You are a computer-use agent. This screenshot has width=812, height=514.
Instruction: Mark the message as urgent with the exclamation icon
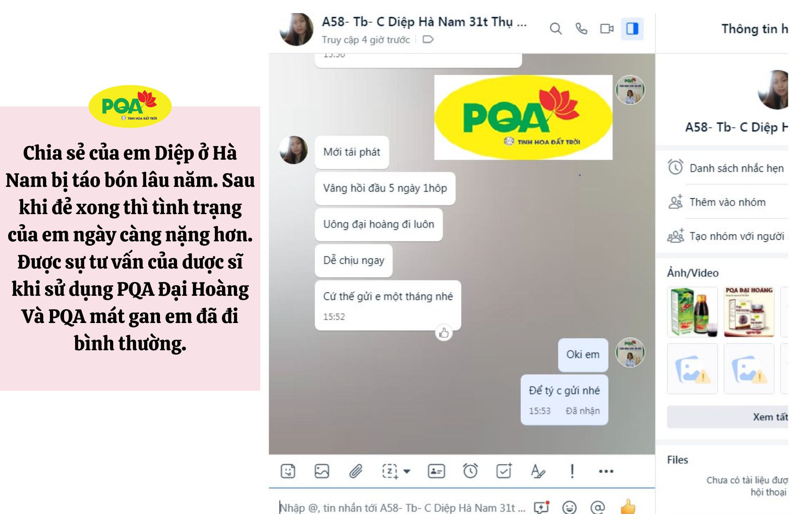[572, 471]
